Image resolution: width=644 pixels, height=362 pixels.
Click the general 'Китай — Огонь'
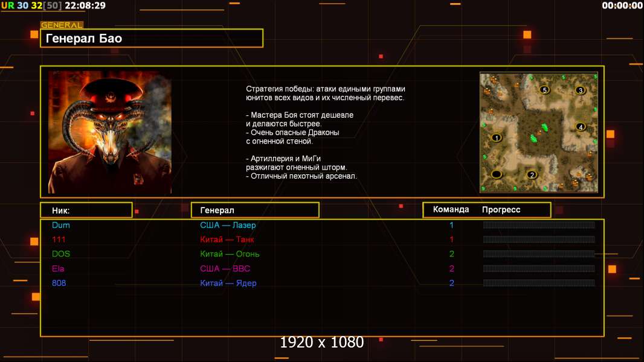(x=230, y=254)
